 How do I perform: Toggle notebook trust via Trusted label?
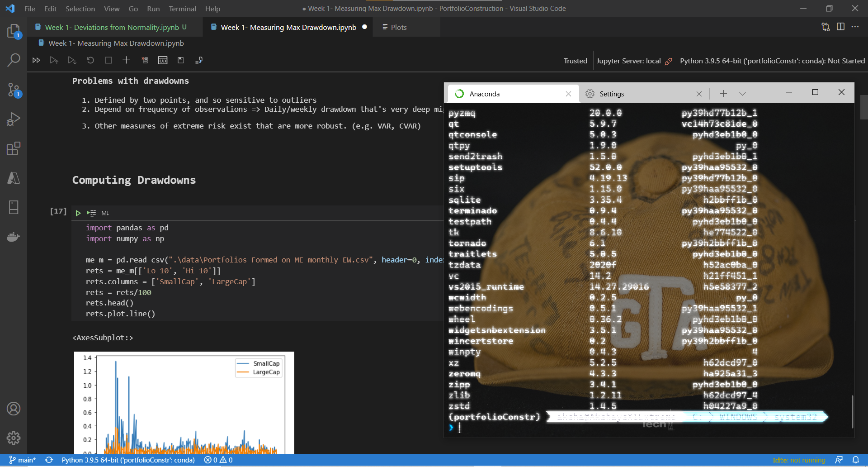[575, 60]
